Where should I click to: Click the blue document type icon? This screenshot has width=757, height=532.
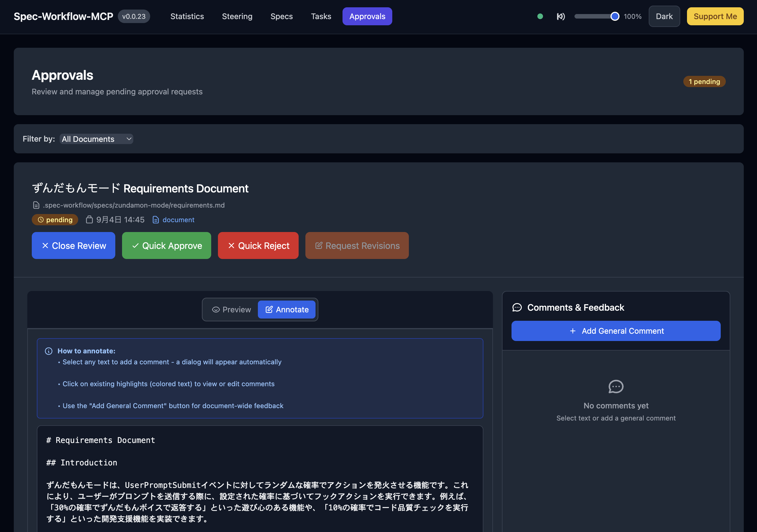(156, 219)
